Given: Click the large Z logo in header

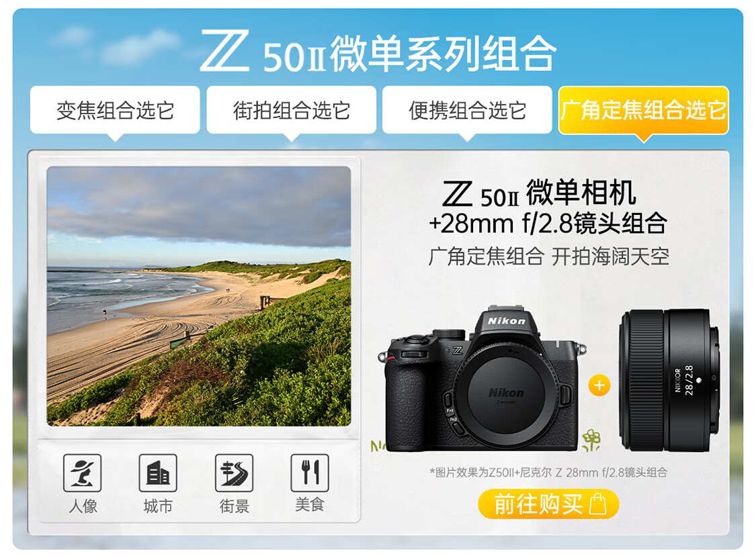Looking at the screenshot, I should point(224,50).
